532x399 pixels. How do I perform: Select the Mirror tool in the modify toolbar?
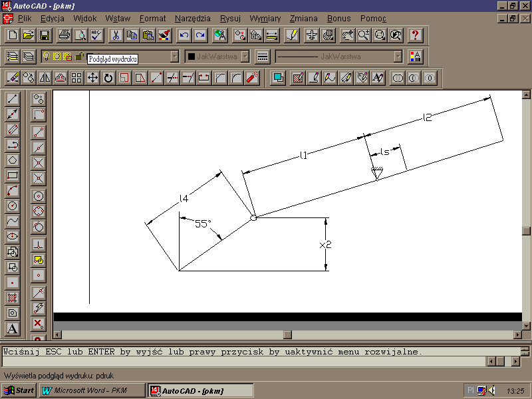[x=45, y=78]
